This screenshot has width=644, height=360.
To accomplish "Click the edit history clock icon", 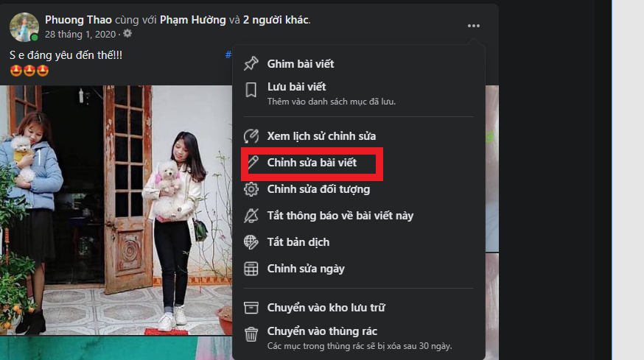I will coord(251,136).
